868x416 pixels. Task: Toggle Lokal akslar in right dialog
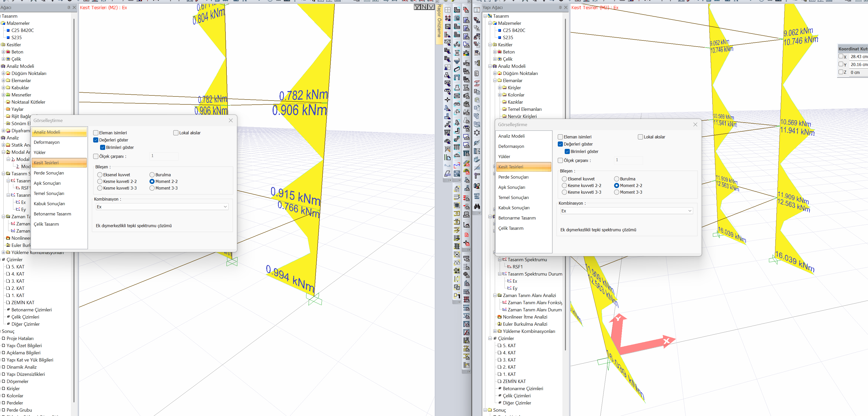point(640,137)
